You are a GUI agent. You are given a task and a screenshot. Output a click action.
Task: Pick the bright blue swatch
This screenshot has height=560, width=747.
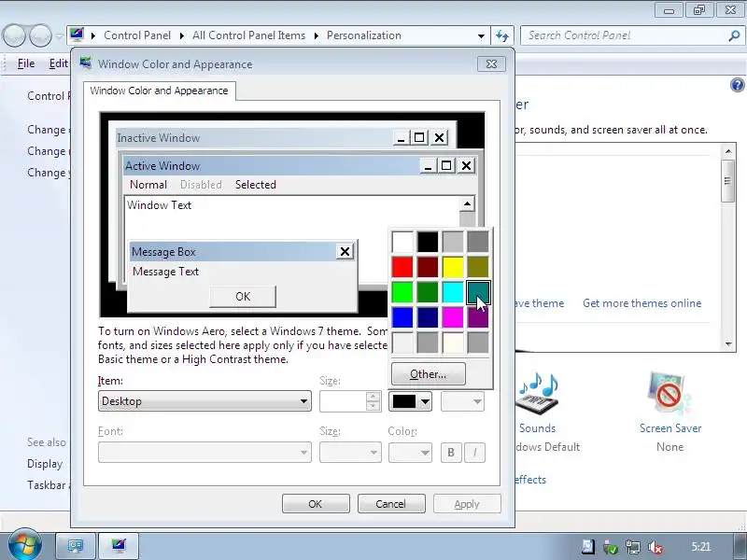click(x=402, y=317)
